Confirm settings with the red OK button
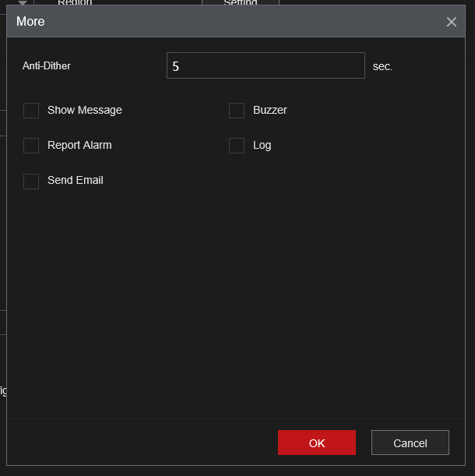Image resolution: width=475 pixels, height=476 pixels. click(316, 443)
